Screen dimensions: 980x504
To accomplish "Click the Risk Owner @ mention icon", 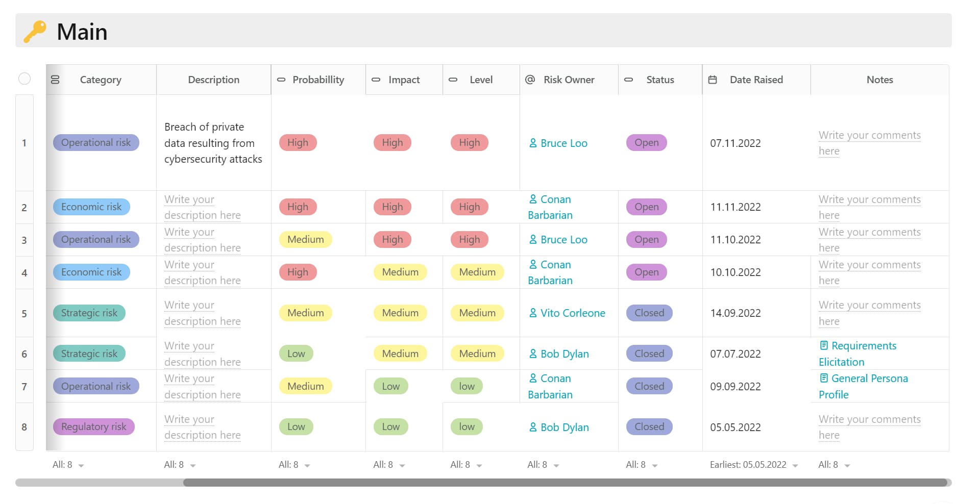I will [x=530, y=80].
